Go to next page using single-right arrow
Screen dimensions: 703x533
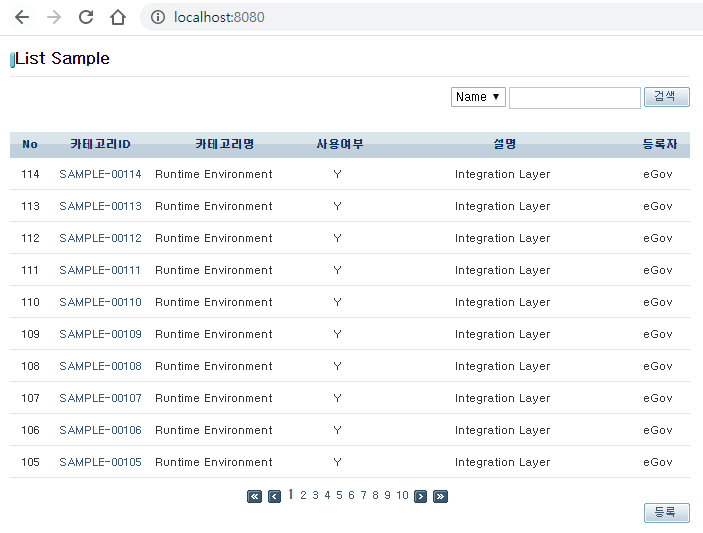click(x=420, y=496)
